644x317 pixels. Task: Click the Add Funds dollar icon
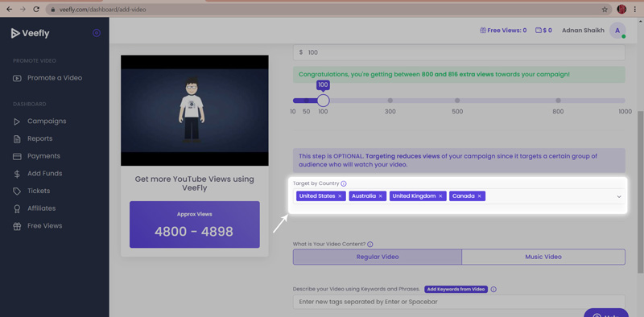[x=17, y=174]
